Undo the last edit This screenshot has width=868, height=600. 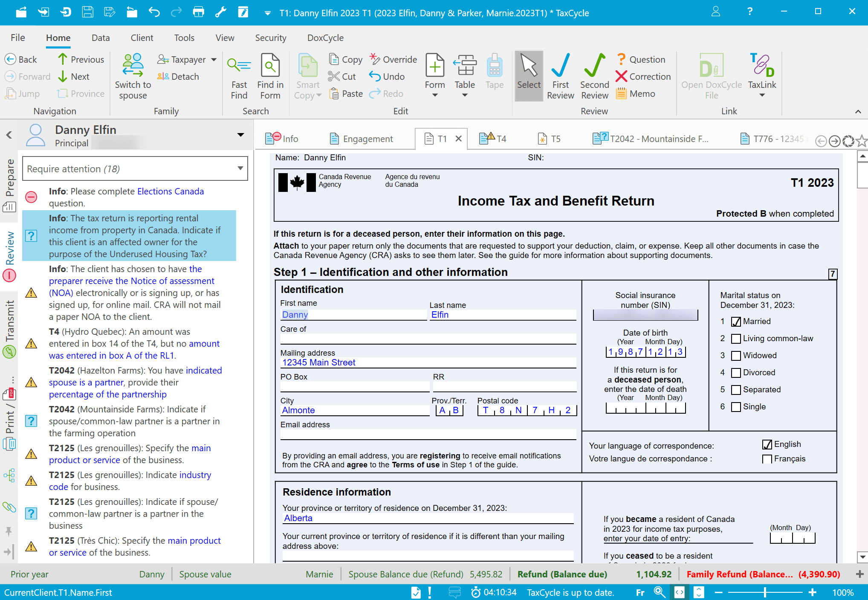(387, 76)
